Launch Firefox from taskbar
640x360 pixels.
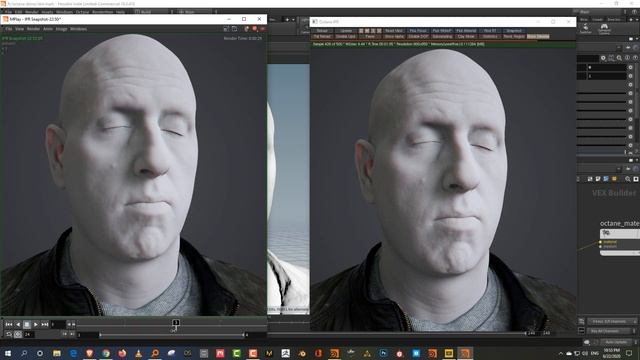coord(122,353)
